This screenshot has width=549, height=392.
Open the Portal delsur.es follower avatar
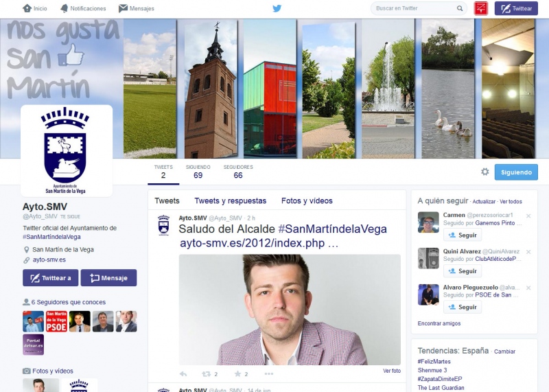click(x=33, y=345)
